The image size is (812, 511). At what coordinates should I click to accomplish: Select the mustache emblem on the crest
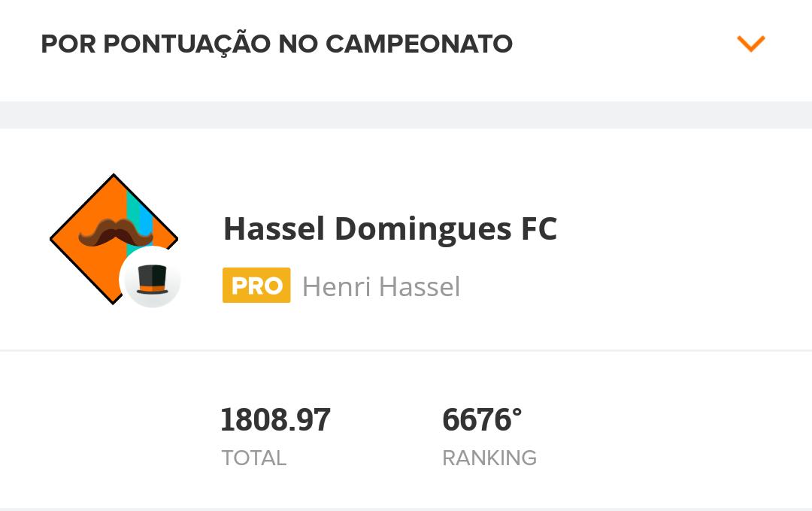(x=116, y=232)
